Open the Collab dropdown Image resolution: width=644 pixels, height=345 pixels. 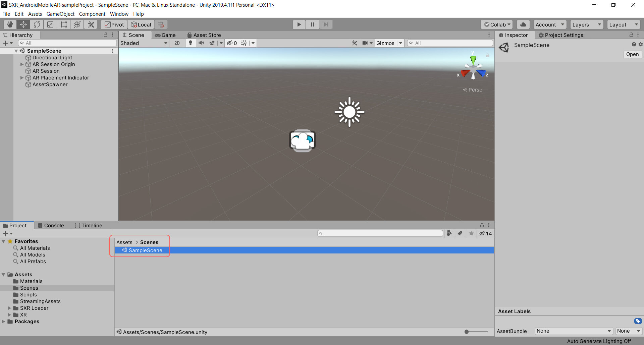pos(496,24)
